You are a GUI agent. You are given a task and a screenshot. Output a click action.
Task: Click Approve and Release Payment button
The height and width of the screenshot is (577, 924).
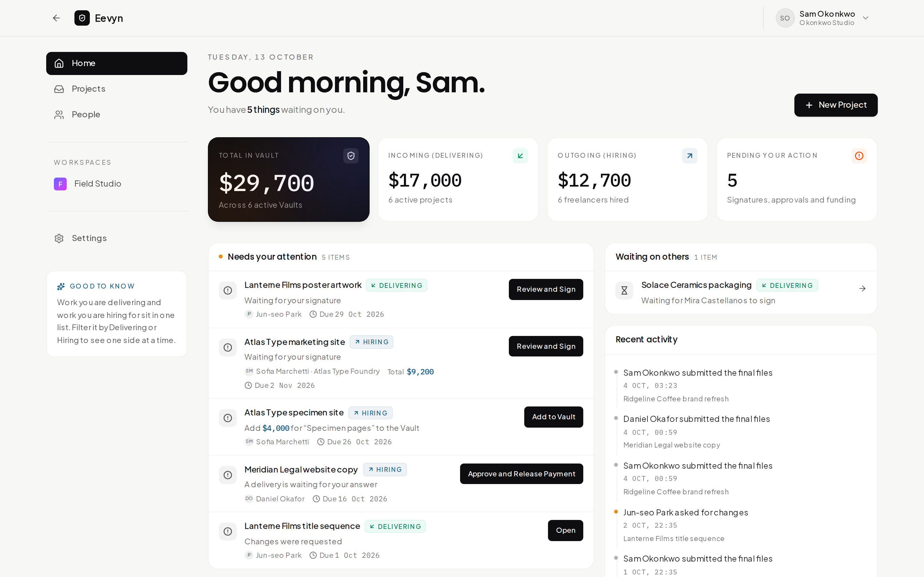521,473
